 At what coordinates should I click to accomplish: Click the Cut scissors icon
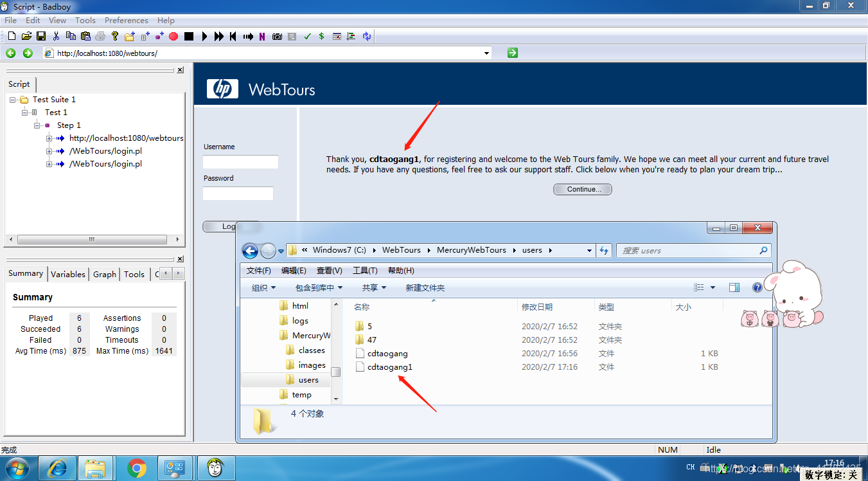click(x=56, y=37)
